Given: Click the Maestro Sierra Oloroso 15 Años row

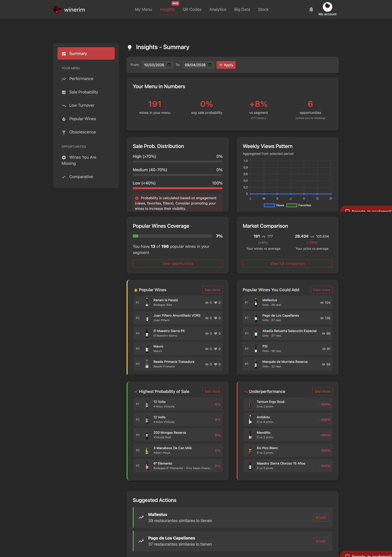Looking at the screenshot, I should tap(288, 466).
